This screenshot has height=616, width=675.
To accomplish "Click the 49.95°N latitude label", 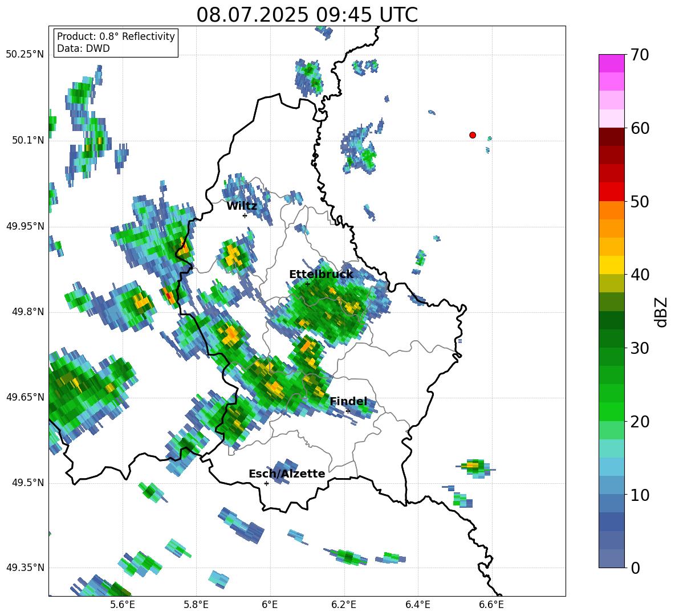I will click(25, 226).
